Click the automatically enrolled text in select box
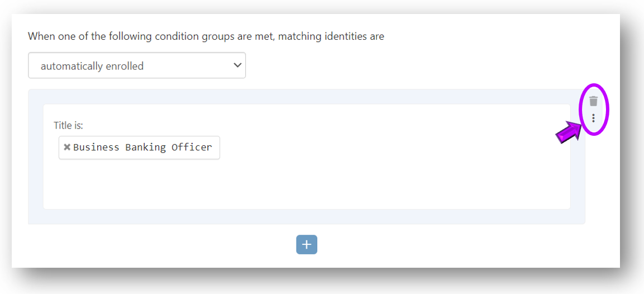The height and width of the screenshot is (294, 644). pos(92,66)
